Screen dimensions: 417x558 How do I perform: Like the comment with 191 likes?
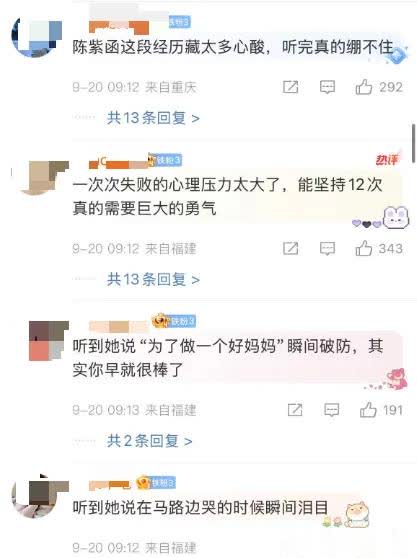pyautogui.click(x=368, y=410)
